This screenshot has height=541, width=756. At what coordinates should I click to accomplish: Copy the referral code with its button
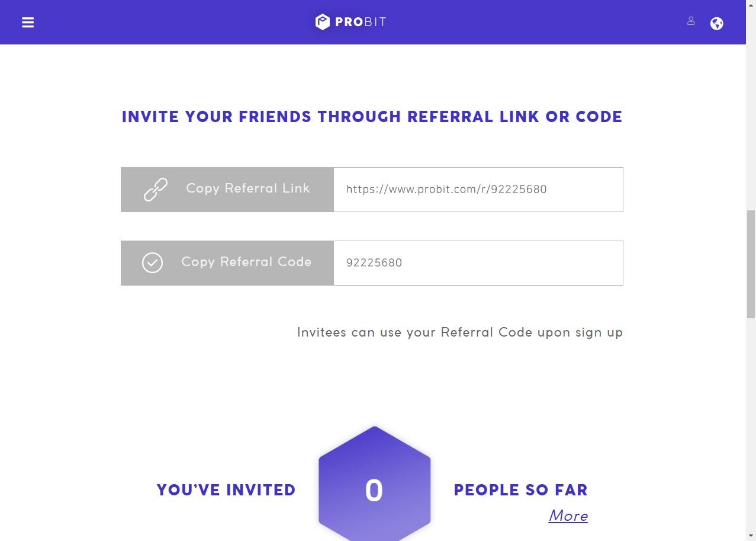(x=227, y=263)
